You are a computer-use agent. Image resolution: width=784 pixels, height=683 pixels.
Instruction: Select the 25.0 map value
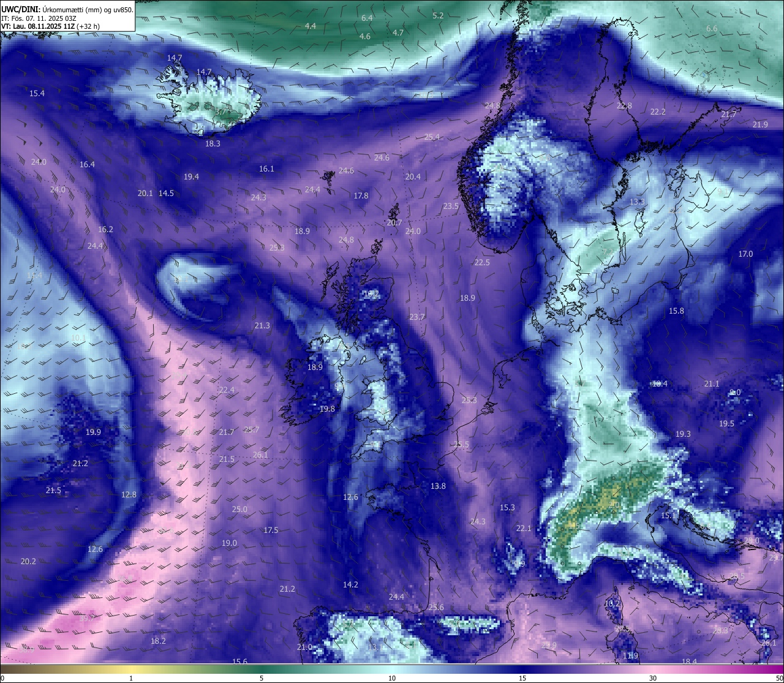click(239, 510)
